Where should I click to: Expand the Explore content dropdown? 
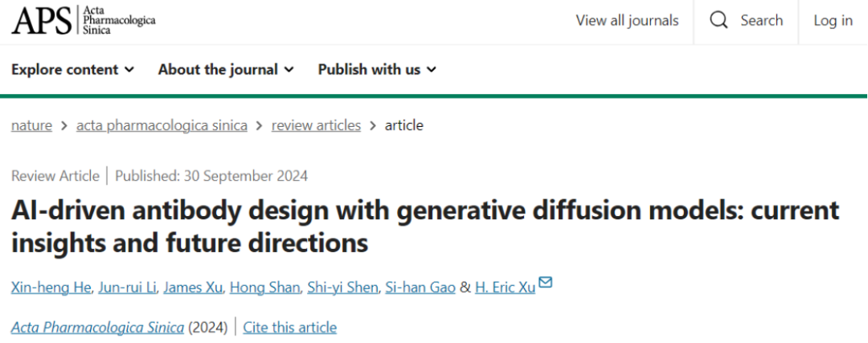(72, 69)
